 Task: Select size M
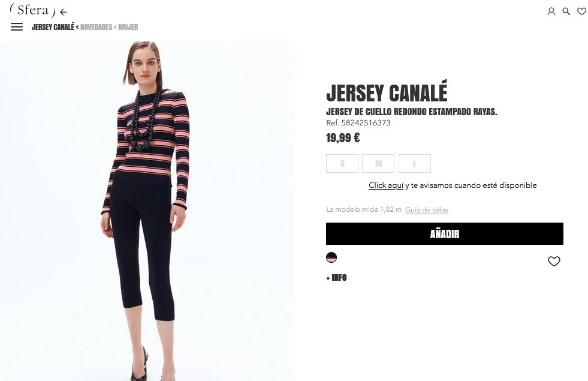click(x=378, y=163)
